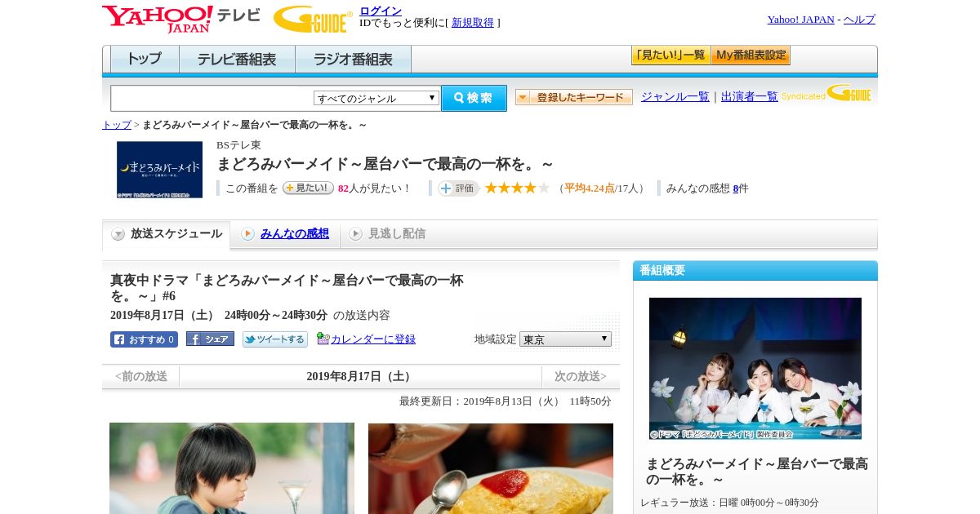Click the レギュラー放送 schedule text
This screenshot has width=980, height=514.
[x=729, y=503]
